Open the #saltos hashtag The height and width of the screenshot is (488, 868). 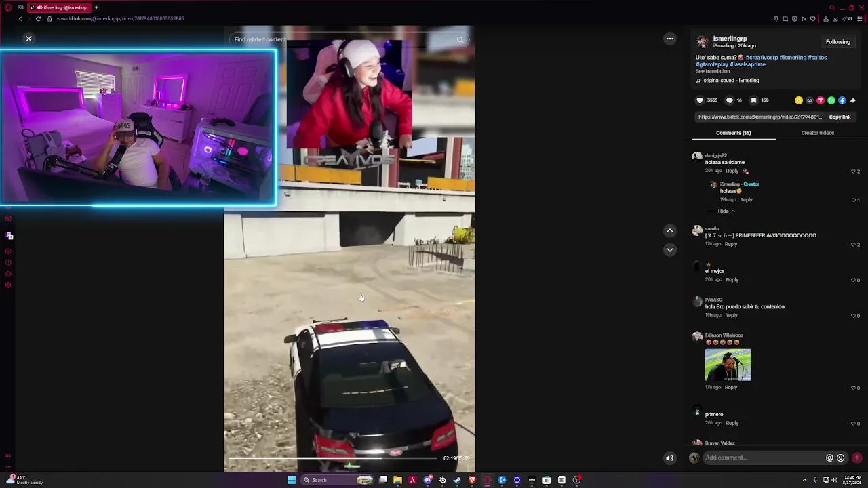point(817,58)
